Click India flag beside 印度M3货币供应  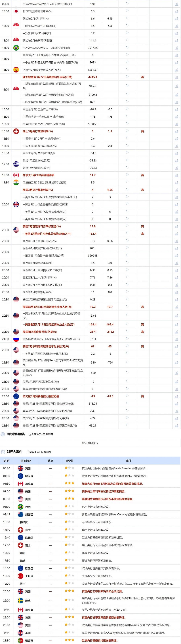16,183
